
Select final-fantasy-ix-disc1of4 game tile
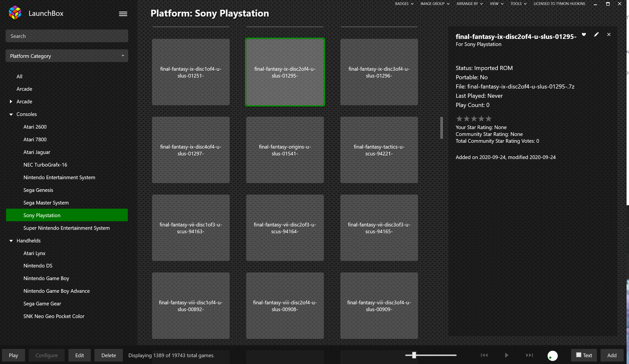(x=191, y=72)
